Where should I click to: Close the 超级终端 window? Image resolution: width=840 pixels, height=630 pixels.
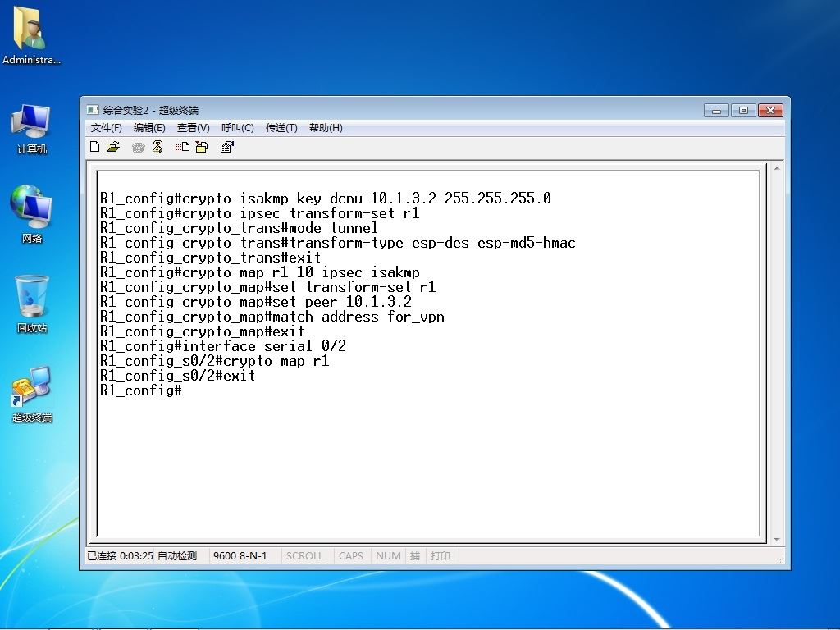[770, 111]
